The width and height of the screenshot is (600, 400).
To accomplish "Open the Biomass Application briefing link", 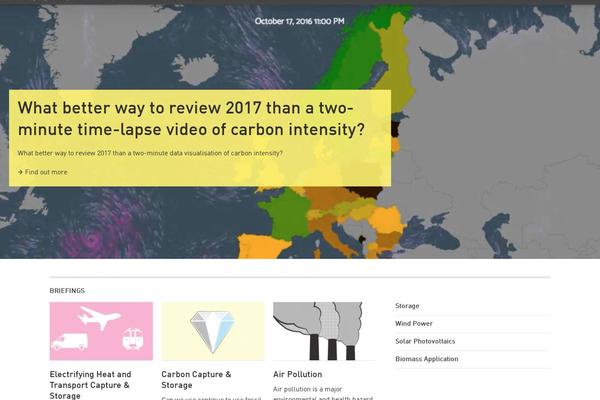I will (x=427, y=359).
